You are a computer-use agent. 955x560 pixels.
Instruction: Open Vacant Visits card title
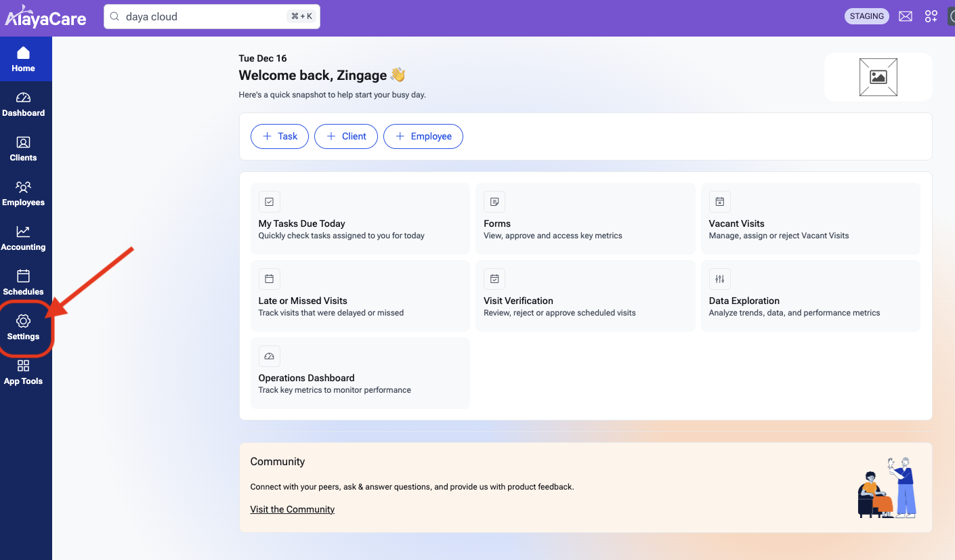pyautogui.click(x=737, y=223)
